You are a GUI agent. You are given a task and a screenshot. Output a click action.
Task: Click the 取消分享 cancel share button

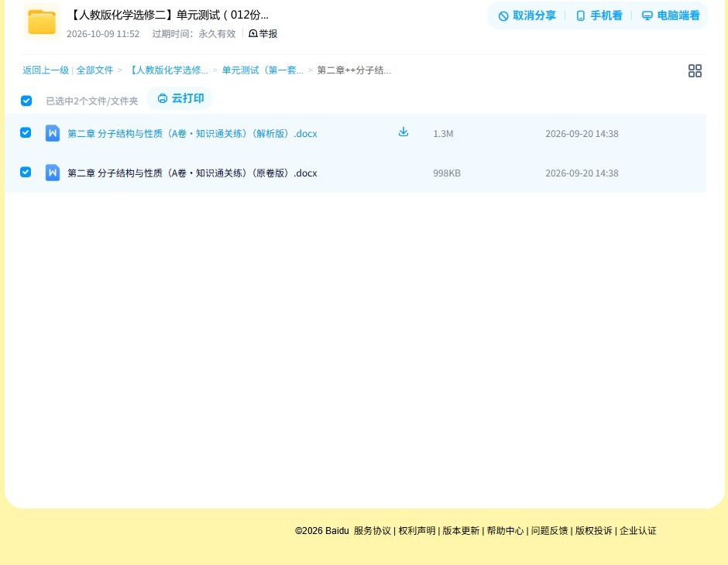point(527,15)
